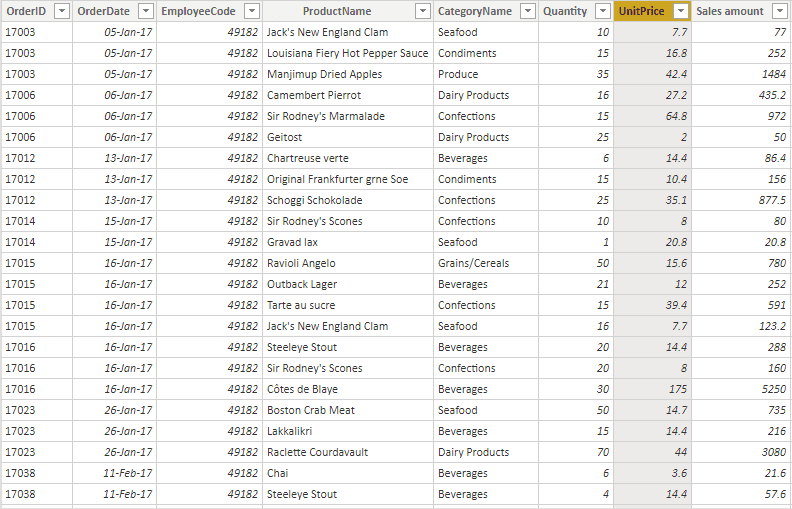792x509 pixels.
Task: Click the Sales amount column header
Action: coord(730,11)
